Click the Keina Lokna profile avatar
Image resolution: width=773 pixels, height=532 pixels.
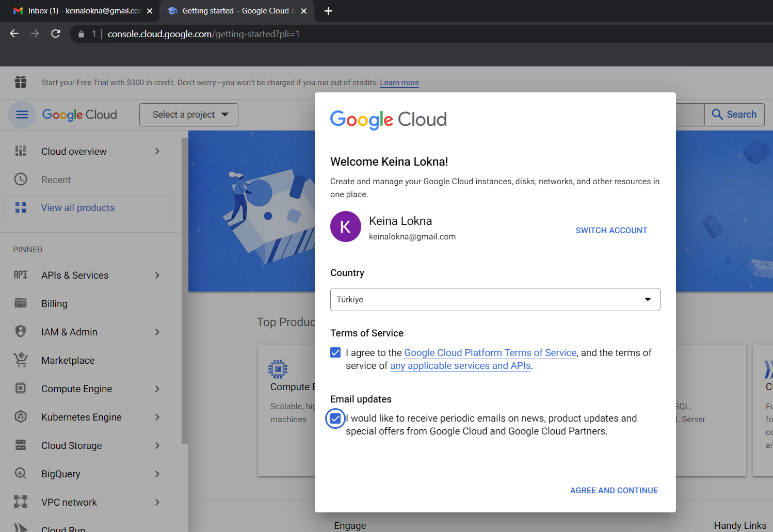coord(345,227)
